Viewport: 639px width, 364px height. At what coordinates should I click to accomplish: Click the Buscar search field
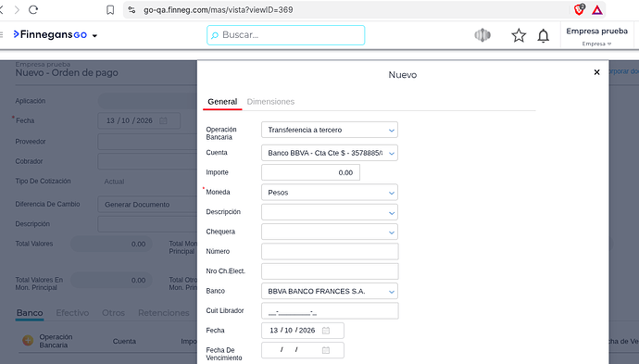click(285, 35)
